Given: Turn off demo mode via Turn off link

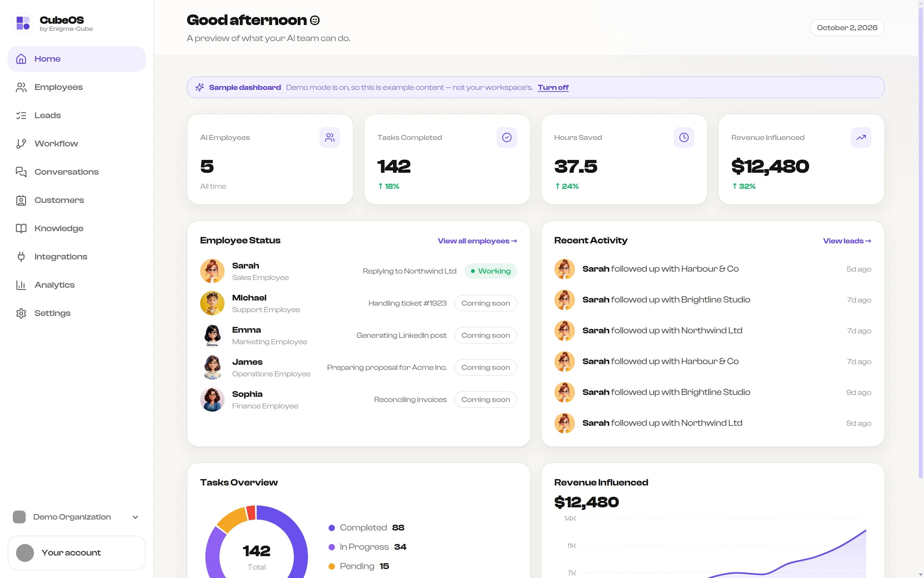Looking at the screenshot, I should (x=553, y=88).
